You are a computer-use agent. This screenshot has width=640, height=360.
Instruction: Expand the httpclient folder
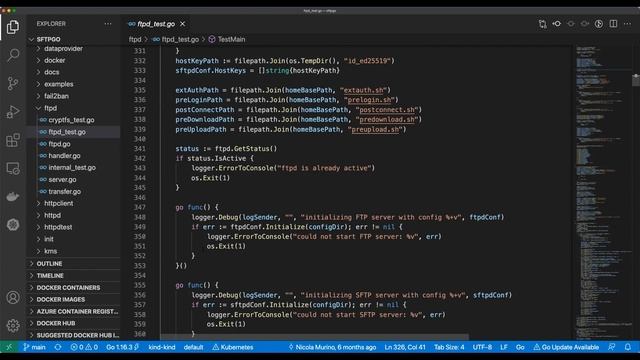73,203
